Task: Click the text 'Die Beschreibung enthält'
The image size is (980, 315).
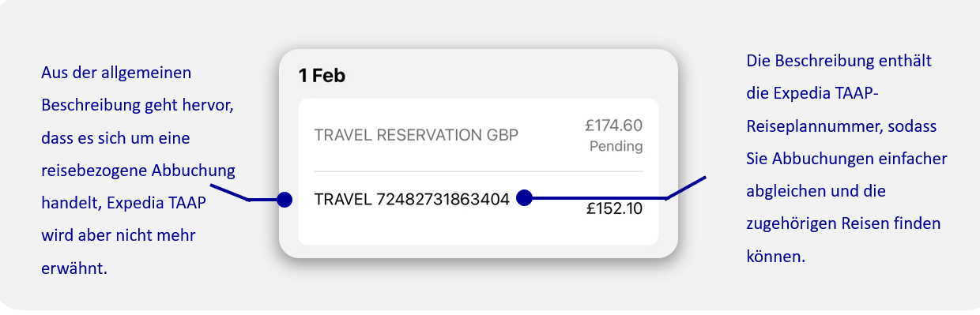Action: click(841, 61)
